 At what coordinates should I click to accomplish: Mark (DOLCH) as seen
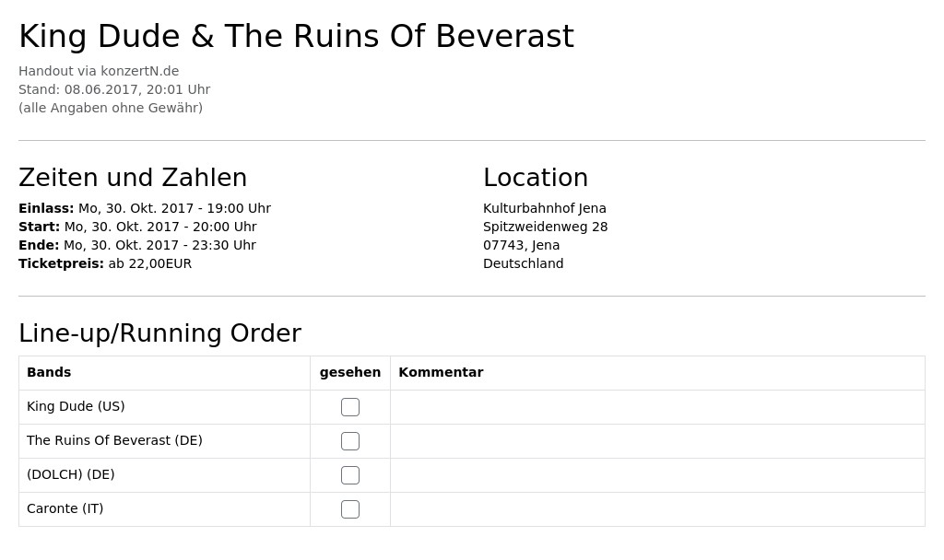349,475
